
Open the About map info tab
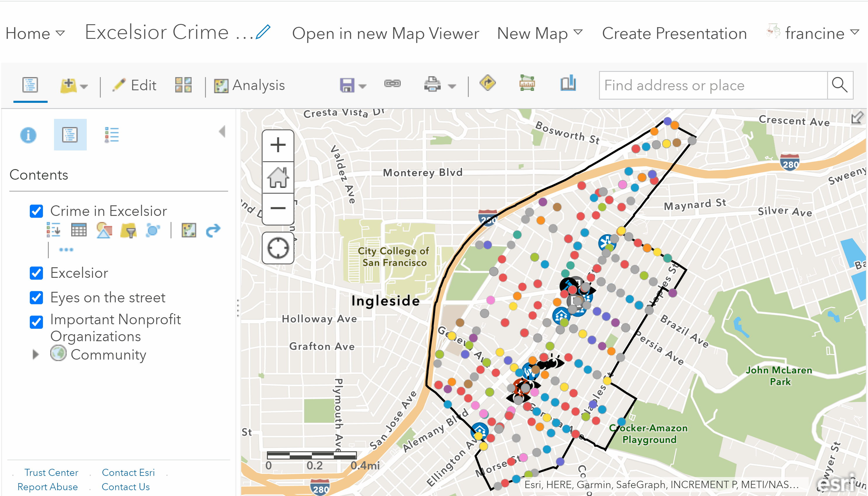[x=28, y=135]
